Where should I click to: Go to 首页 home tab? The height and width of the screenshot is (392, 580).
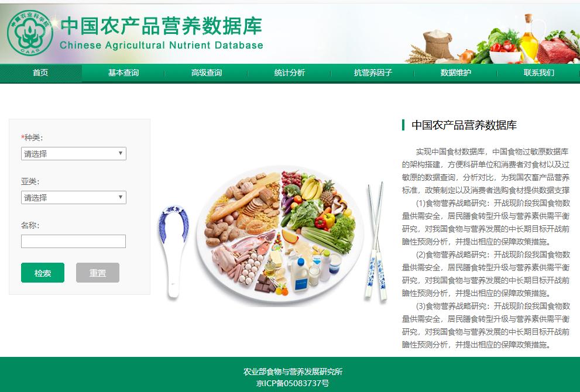(x=40, y=73)
